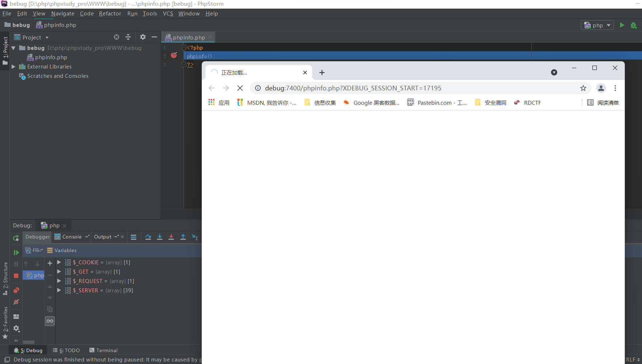Expand the $_COOKIE variable
Viewport: 642px width, 364px height.
coord(59,262)
